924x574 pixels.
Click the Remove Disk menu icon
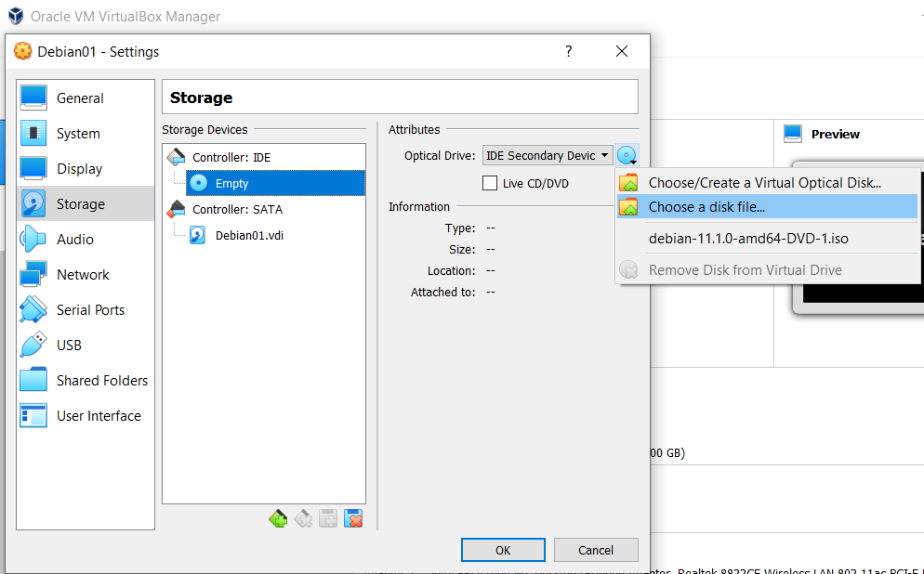click(x=628, y=269)
